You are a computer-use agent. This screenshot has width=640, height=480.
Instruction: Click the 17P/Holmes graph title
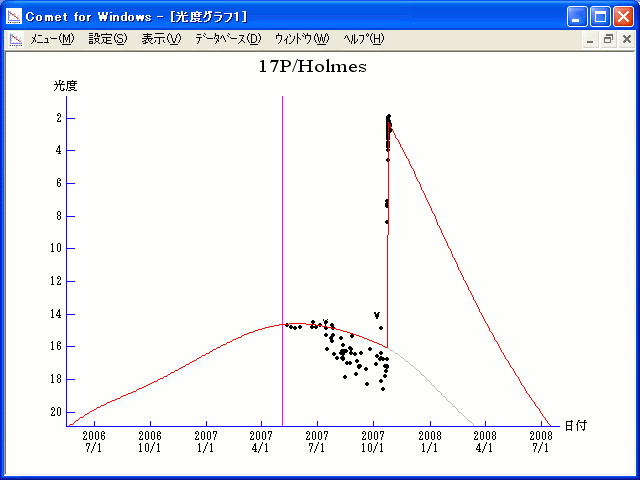(313, 66)
